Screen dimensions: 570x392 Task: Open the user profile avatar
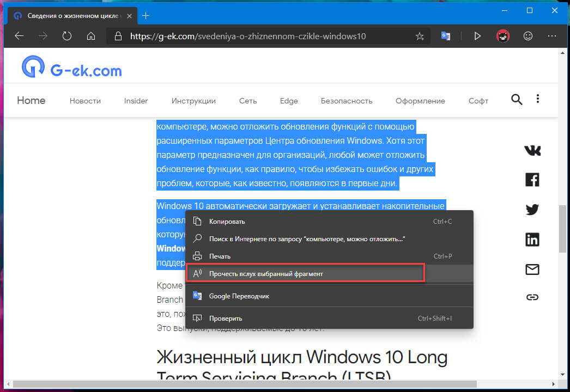tap(503, 36)
